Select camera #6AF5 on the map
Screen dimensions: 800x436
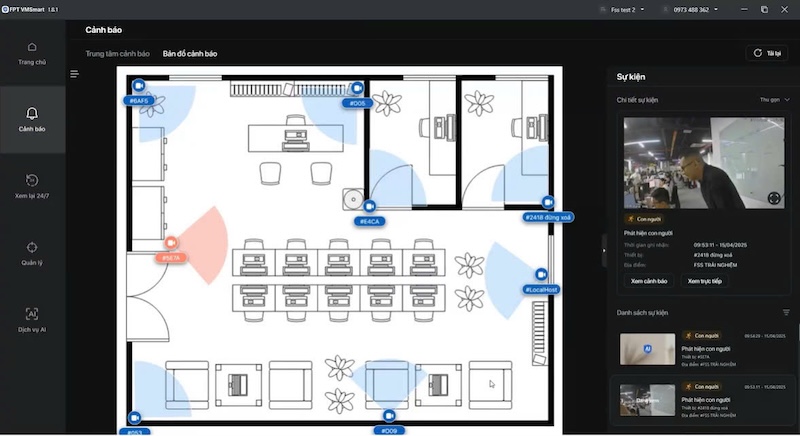[x=139, y=87]
